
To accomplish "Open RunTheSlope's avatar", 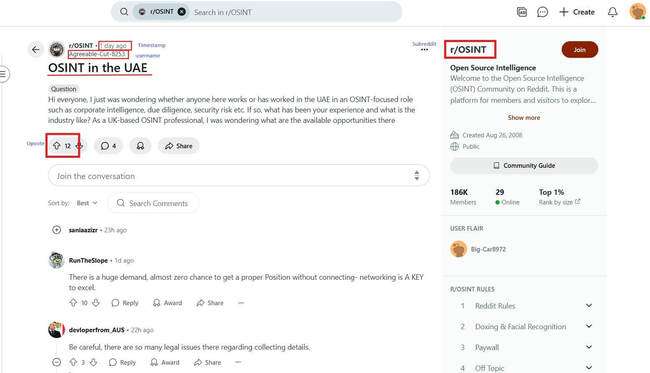I will pos(57,260).
